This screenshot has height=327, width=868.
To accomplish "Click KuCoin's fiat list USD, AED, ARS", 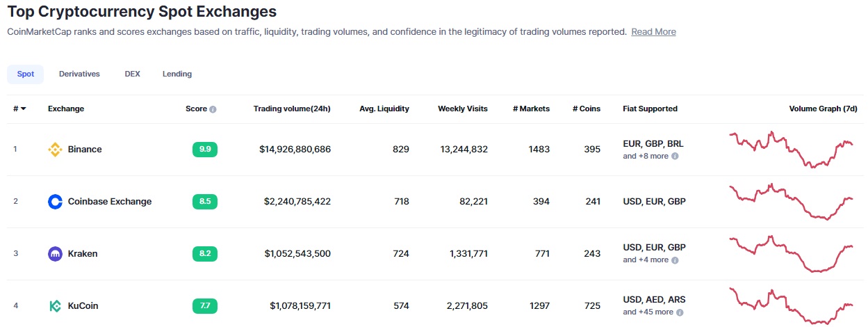I will 654,300.
